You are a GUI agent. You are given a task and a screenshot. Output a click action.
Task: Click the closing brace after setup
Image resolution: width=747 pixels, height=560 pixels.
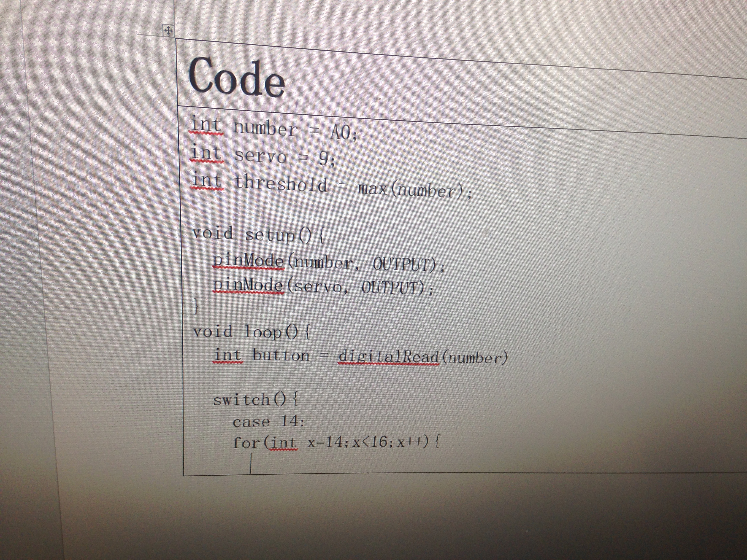(x=195, y=306)
